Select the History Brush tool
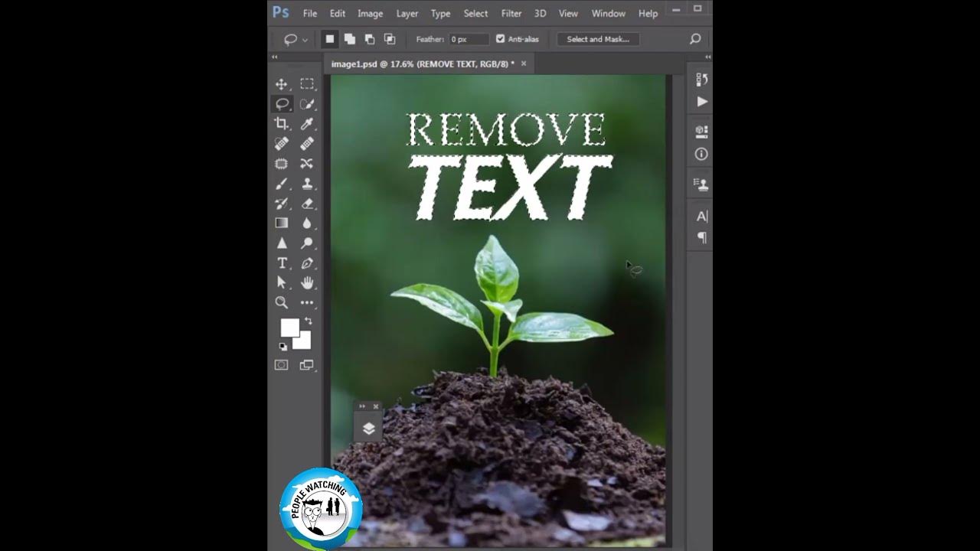 pos(281,204)
